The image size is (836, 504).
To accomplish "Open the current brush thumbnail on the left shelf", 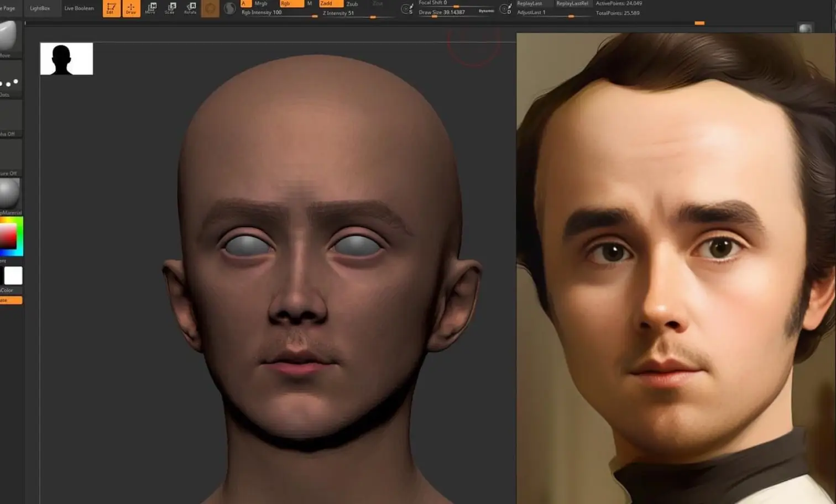I will [x=8, y=36].
